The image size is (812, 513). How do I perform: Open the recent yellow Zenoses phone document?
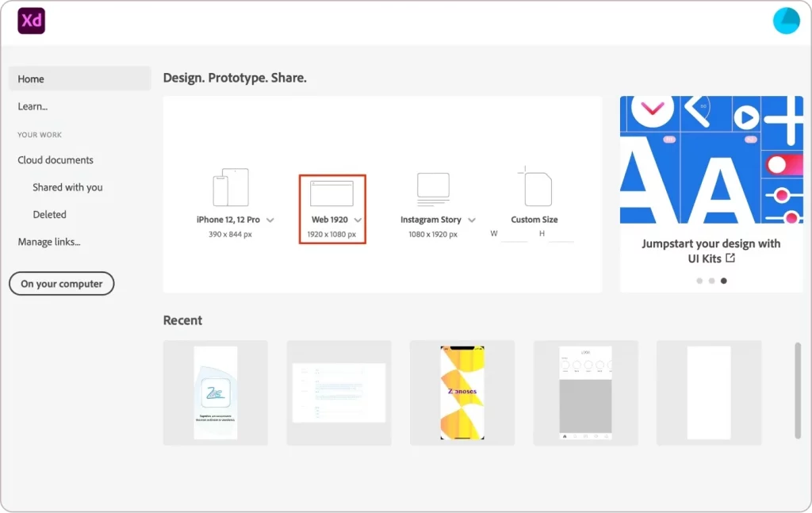click(462, 393)
